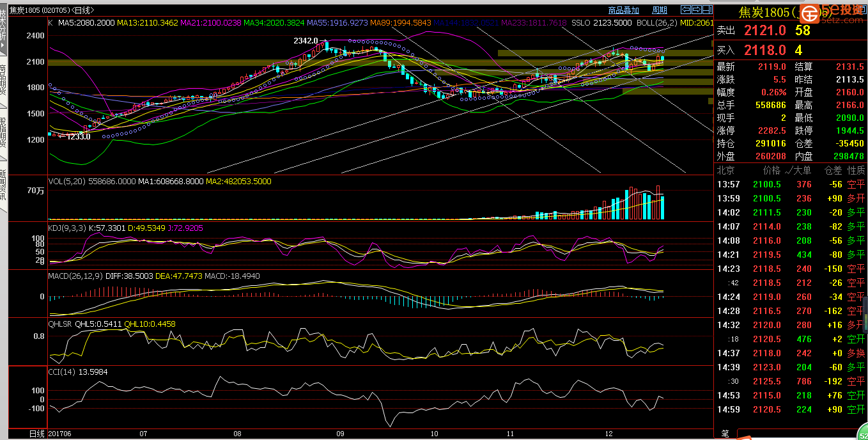Click the CCI(14) indicator label
Viewport: 868px width, 440px height.
coord(63,372)
